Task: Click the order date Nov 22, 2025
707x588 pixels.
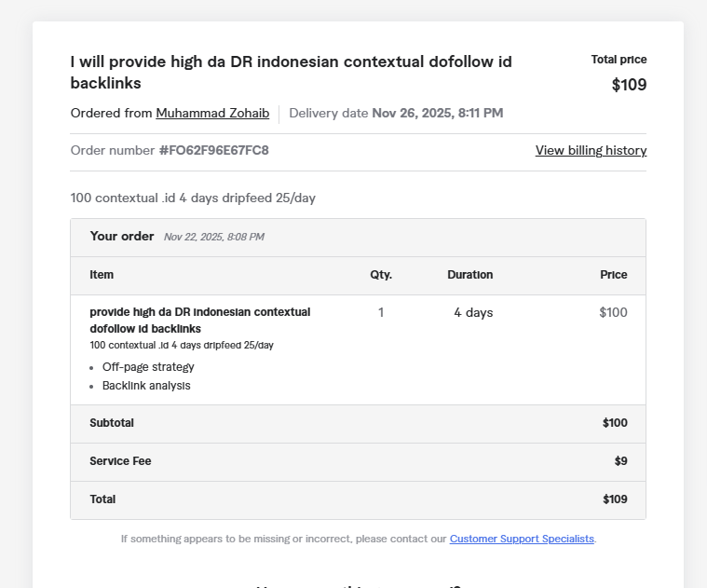Action: (x=213, y=238)
